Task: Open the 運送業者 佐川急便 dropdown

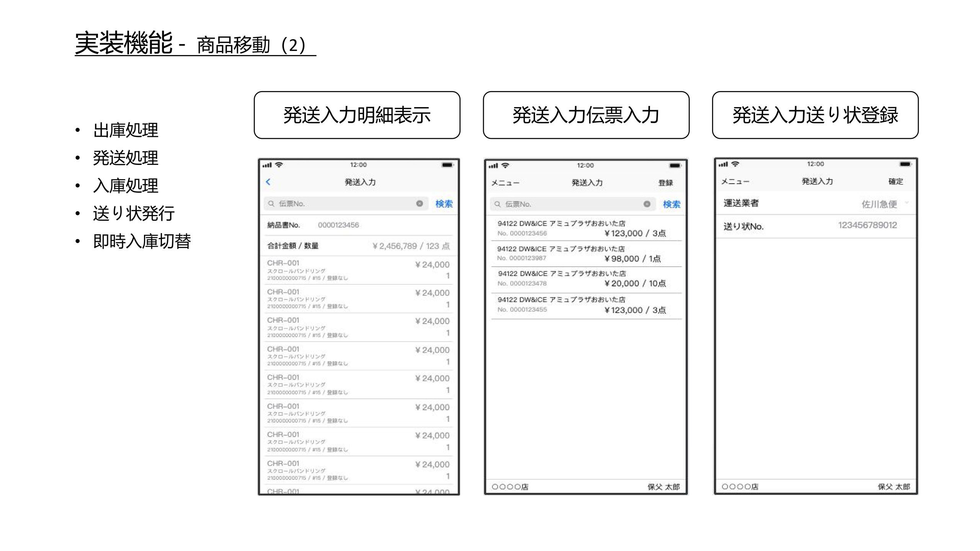Action: point(880,204)
